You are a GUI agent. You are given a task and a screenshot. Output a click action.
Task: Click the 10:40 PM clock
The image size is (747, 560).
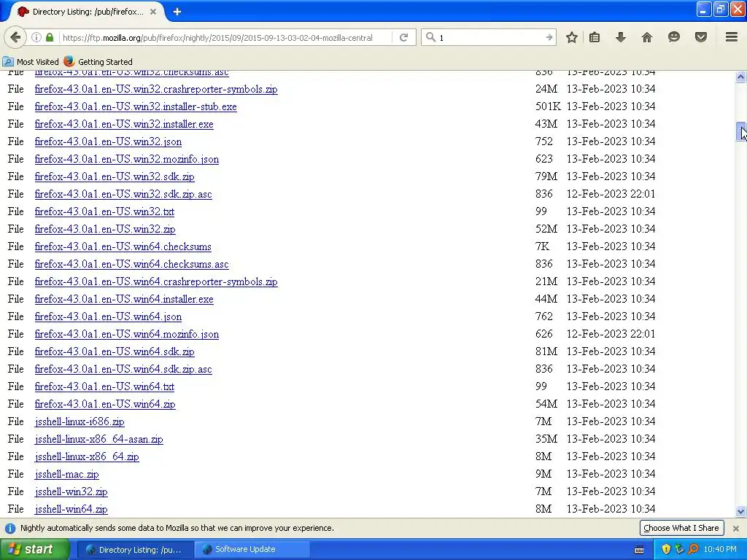[x=720, y=550]
